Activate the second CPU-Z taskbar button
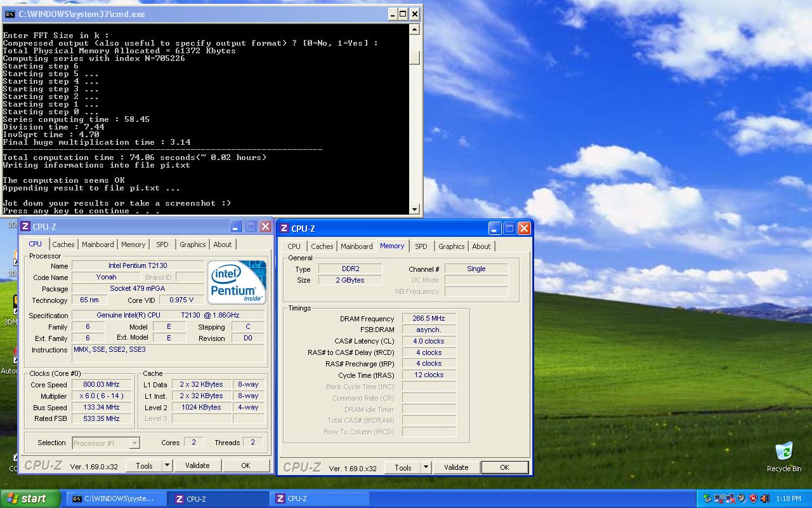 click(x=320, y=499)
